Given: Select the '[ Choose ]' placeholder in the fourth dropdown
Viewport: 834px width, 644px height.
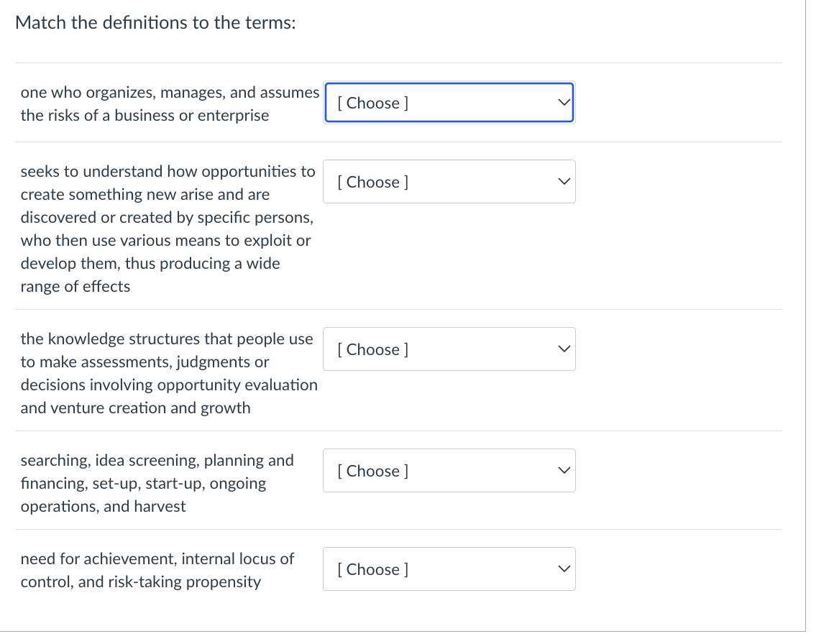Looking at the screenshot, I should pyautogui.click(x=373, y=471).
